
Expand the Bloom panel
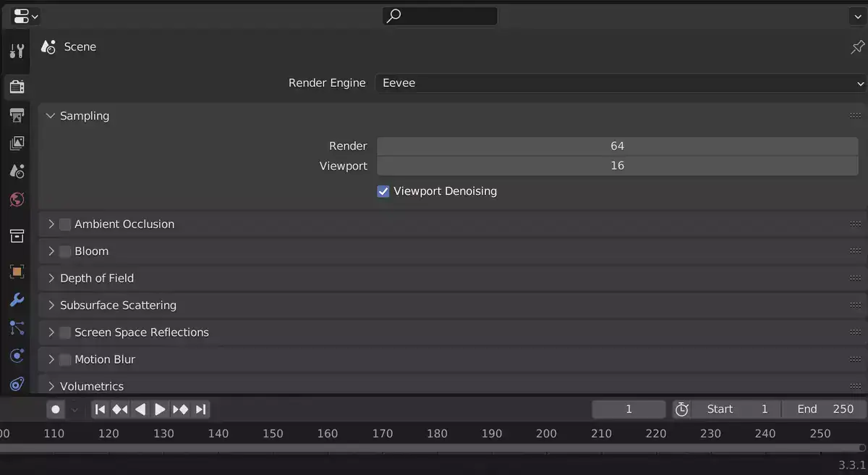tap(51, 251)
